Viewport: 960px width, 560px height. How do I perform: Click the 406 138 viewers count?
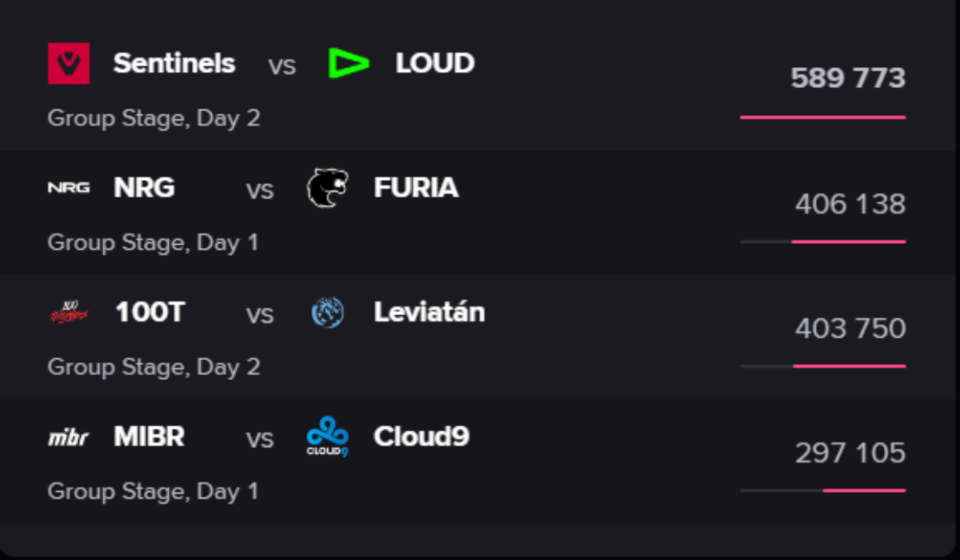click(850, 204)
